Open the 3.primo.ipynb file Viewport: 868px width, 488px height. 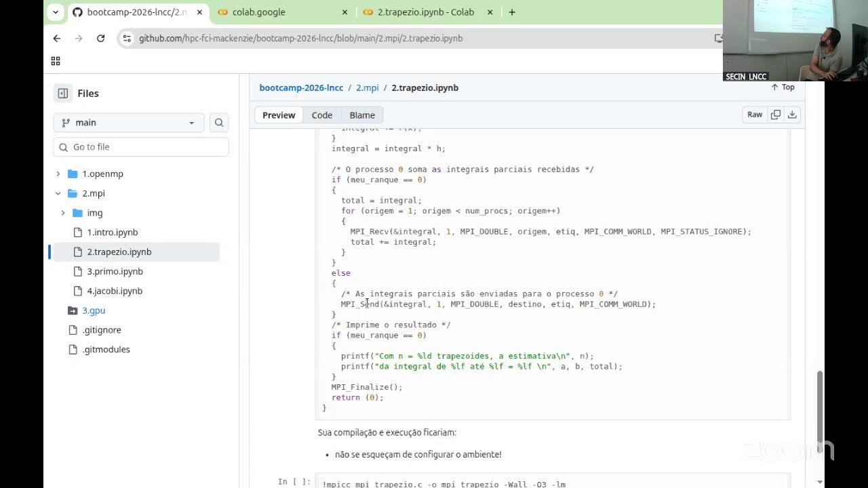coord(115,272)
